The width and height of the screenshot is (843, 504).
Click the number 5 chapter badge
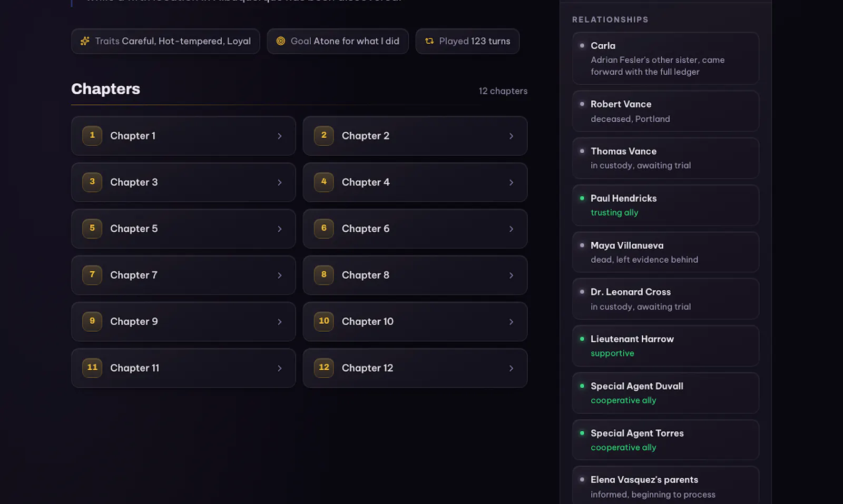coord(92,228)
